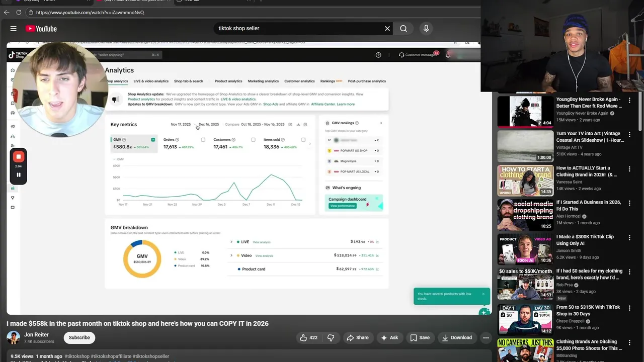644x362 pixels.
Task: Click the info icon beside Items sold
Action: pyautogui.click(x=283, y=140)
